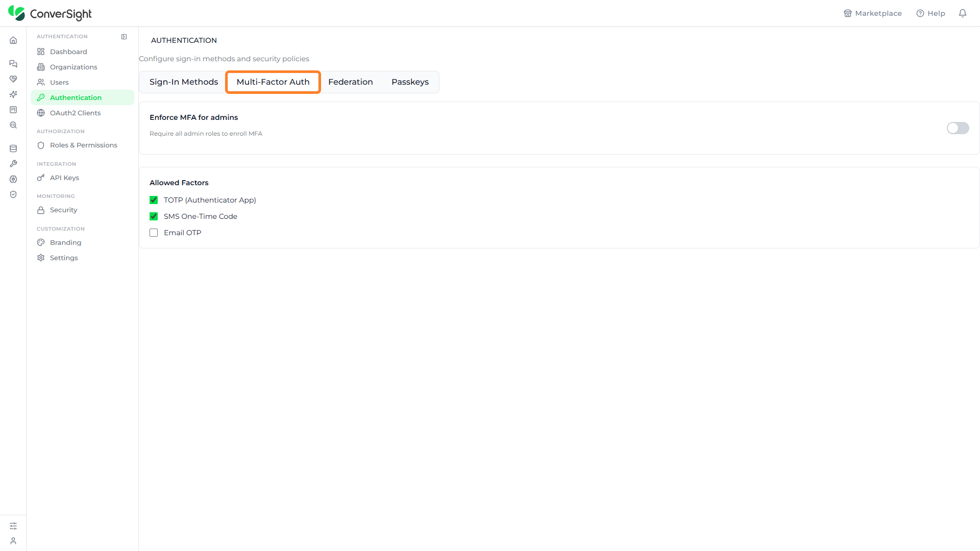Open the notifications bell
The width and height of the screenshot is (980, 551).
[963, 13]
